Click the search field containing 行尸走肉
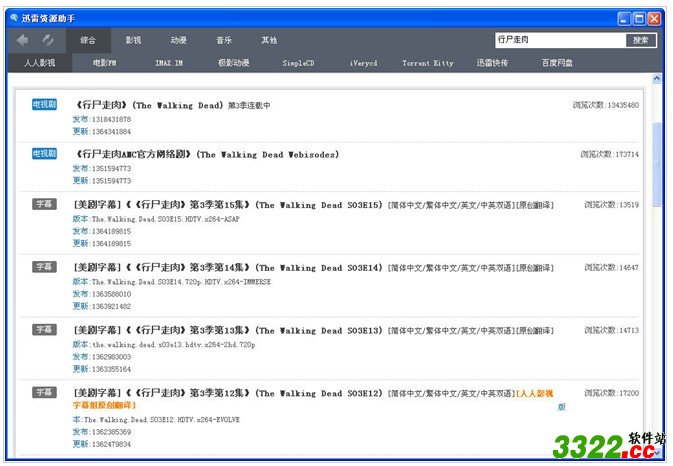This screenshot has height=466, width=673. point(560,40)
